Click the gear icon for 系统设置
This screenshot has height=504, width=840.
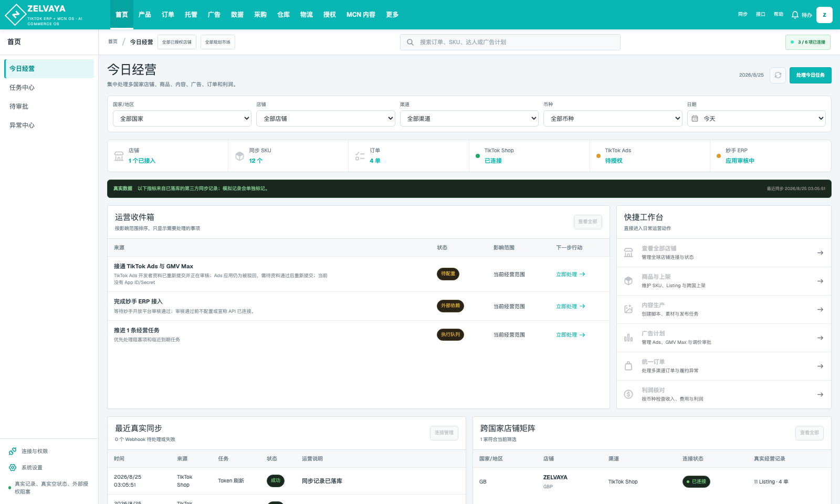13,467
